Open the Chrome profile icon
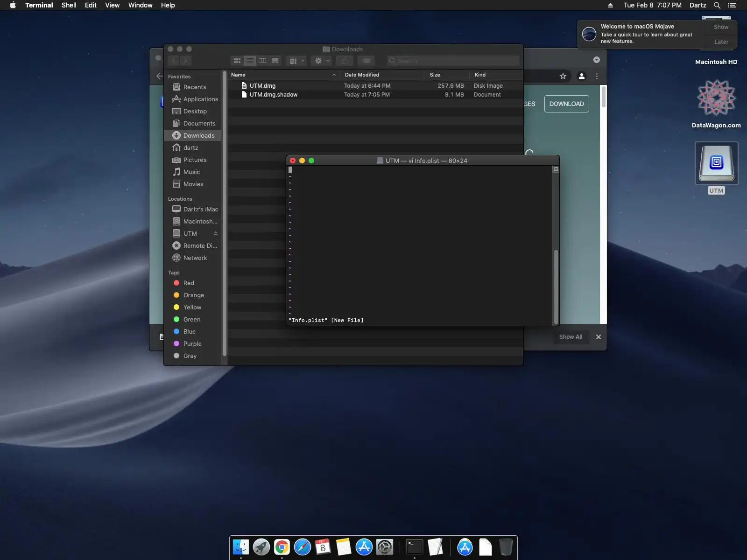 click(582, 76)
